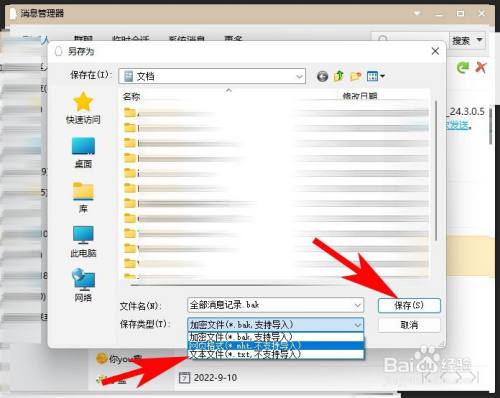Open the Save in (保存在) folder dropdown
The height and width of the screenshot is (398, 500).
coord(212,76)
